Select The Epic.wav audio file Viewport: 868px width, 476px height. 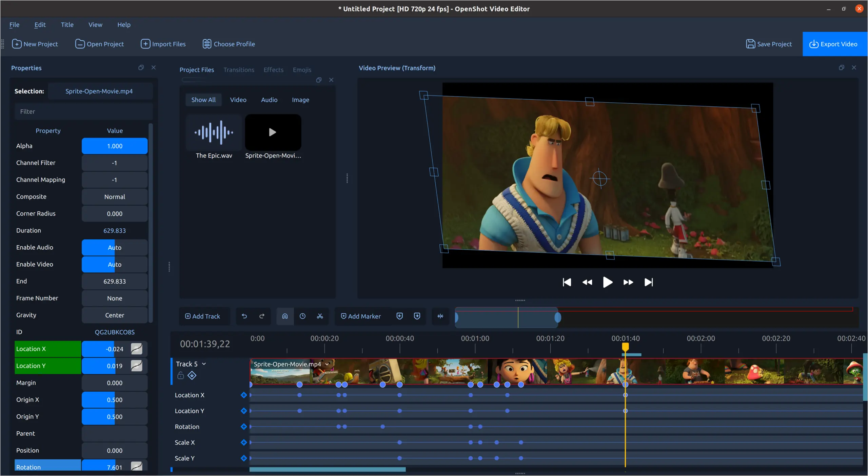pyautogui.click(x=214, y=137)
